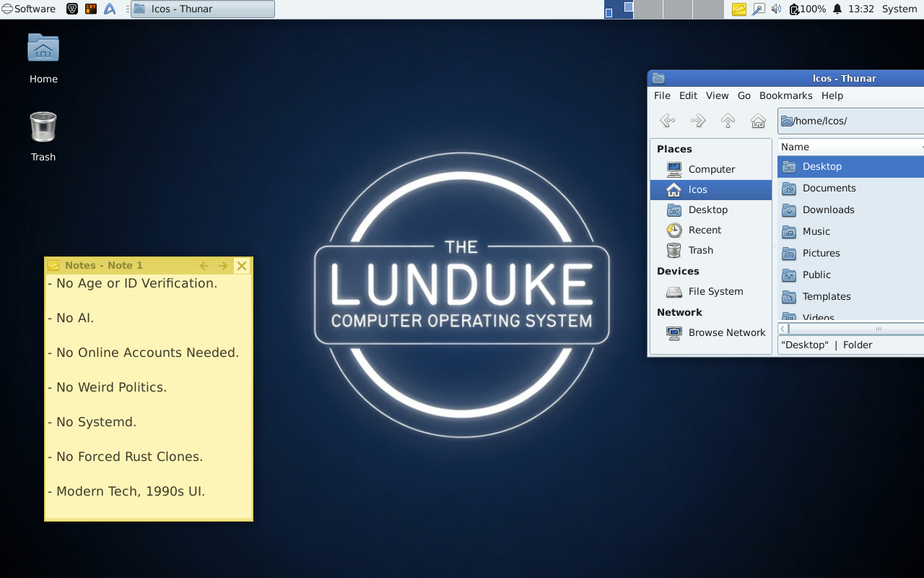Screen dimensions: 924x578
Task: Click the /home/lcos/ location bar
Action: coord(851,121)
